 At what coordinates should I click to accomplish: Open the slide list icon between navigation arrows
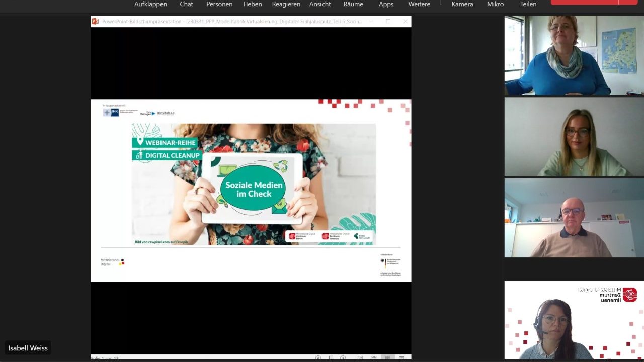pyautogui.click(x=331, y=358)
